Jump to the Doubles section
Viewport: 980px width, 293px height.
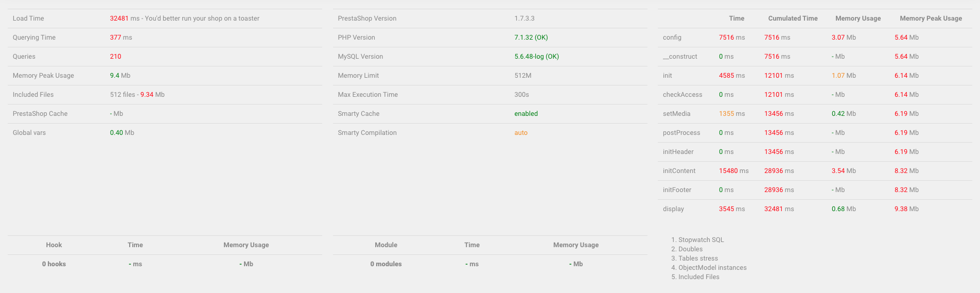click(690, 249)
